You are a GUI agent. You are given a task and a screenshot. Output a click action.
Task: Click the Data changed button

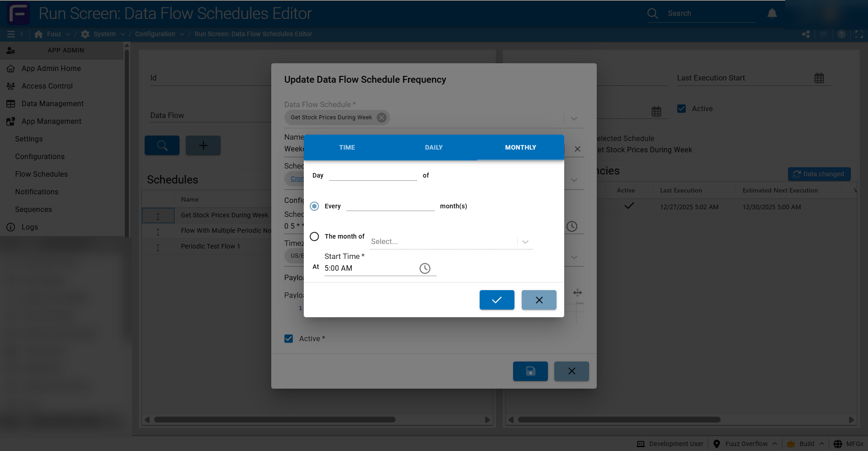819,174
